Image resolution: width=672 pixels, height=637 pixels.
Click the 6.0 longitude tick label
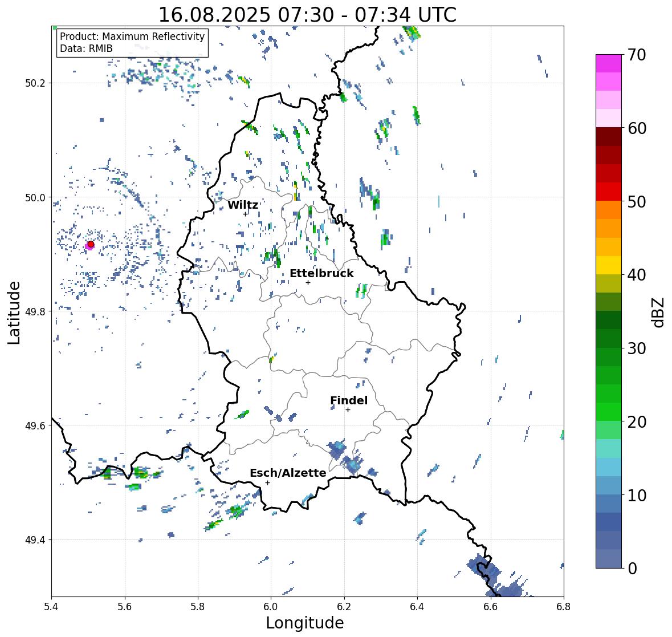[271, 606]
